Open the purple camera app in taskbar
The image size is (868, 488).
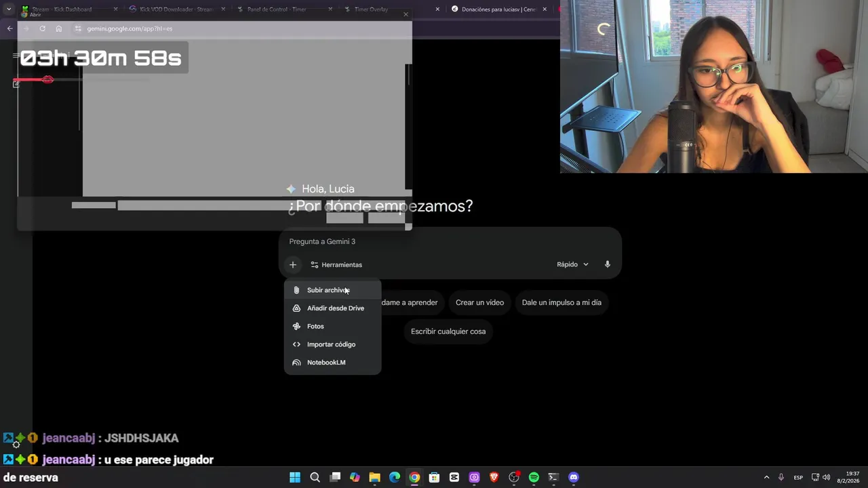tap(474, 477)
